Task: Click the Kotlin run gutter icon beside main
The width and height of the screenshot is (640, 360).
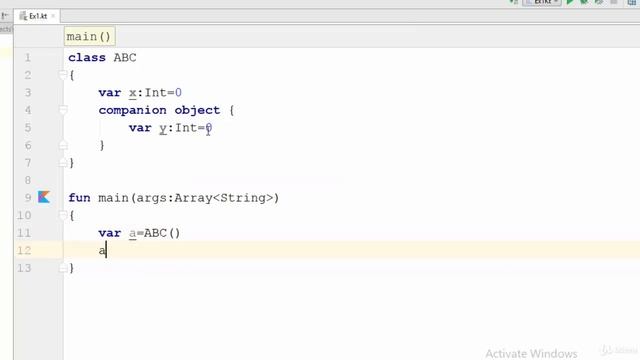Action: (x=44, y=197)
